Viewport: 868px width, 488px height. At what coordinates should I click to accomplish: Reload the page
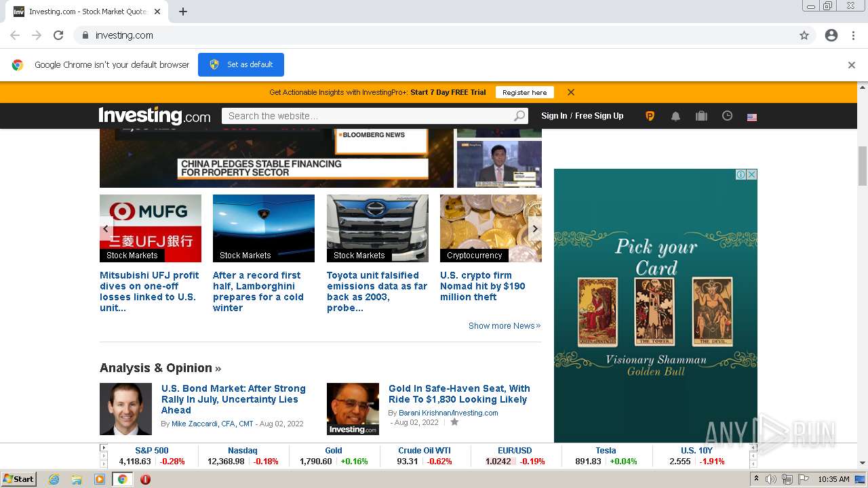58,35
